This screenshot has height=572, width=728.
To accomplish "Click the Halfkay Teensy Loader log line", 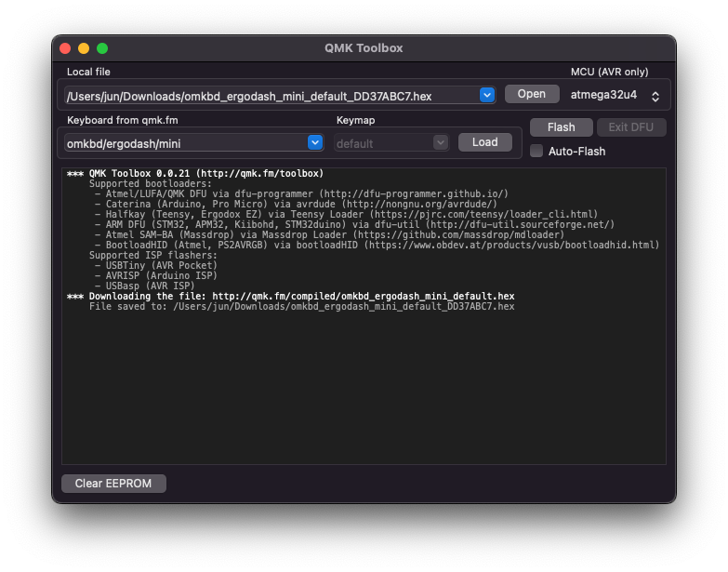I will 347,215.
